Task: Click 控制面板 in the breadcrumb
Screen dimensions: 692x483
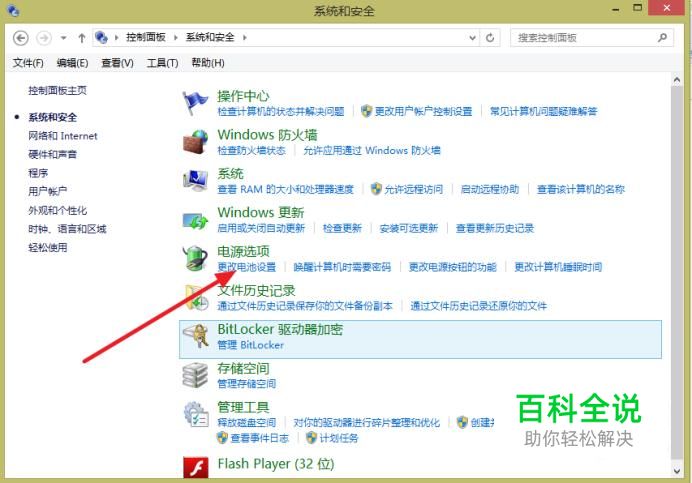Action: coord(146,37)
